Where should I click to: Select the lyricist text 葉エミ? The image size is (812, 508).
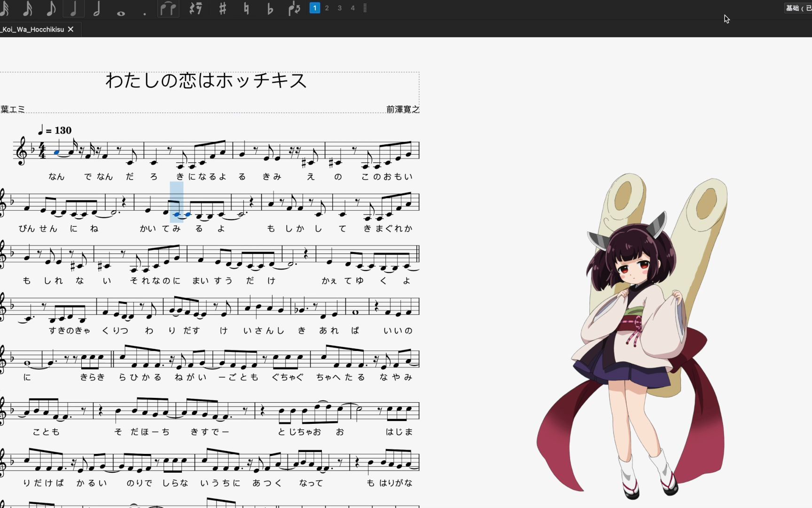[x=13, y=109]
